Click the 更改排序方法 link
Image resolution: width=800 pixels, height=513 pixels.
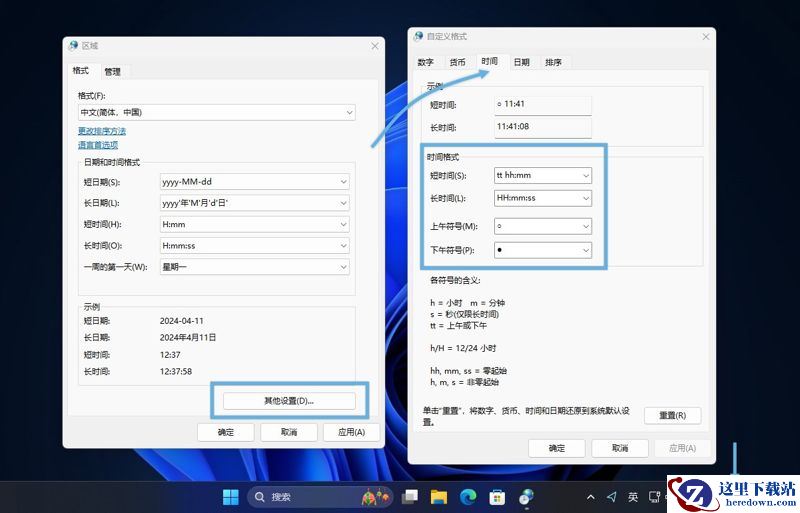point(102,131)
